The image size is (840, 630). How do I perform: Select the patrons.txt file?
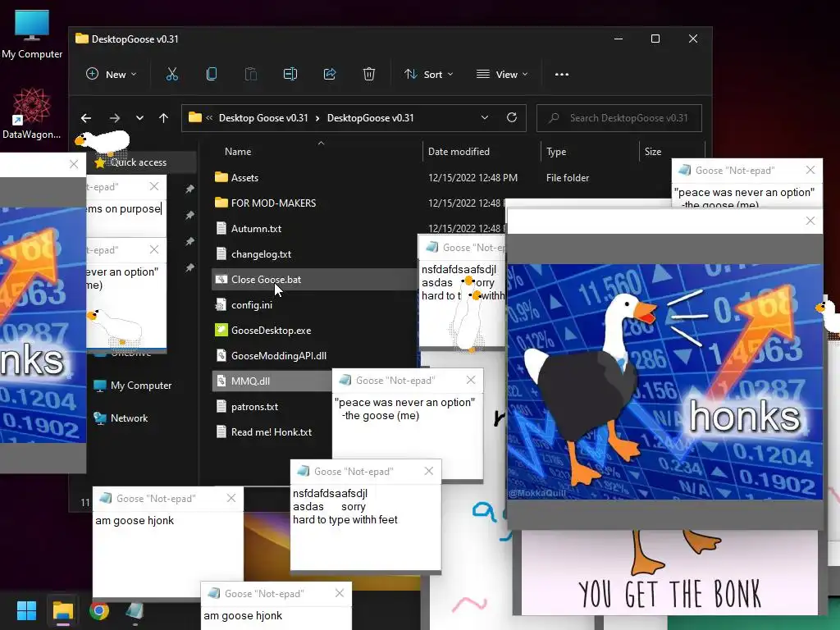click(254, 407)
